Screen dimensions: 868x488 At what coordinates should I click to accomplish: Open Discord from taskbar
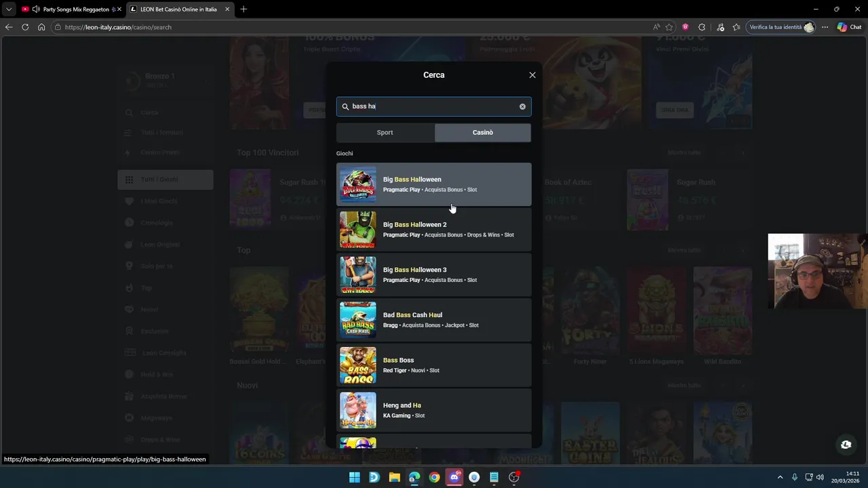(x=454, y=477)
